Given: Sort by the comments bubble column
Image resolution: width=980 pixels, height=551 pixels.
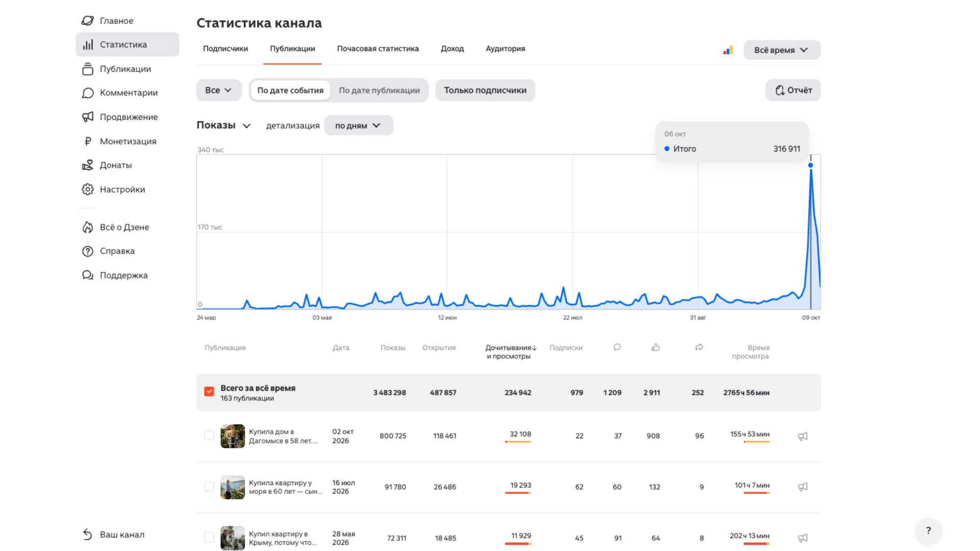Looking at the screenshot, I should (x=617, y=347).
